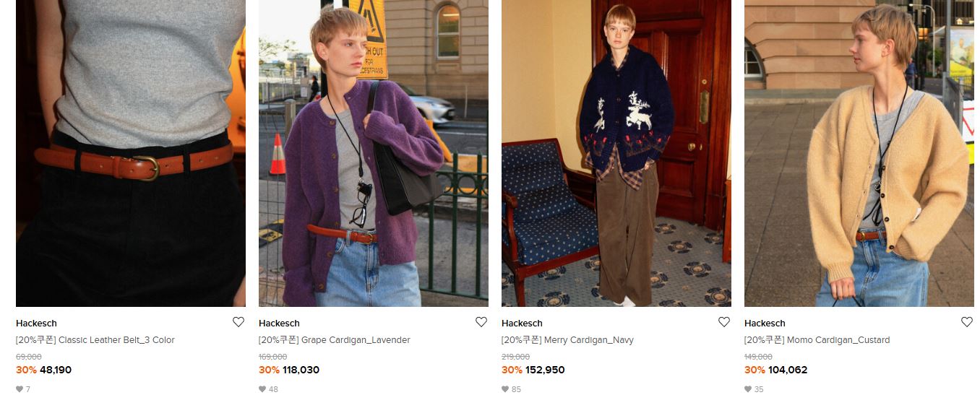The image size is (980, 395).
Task: Follow the Merry Cardigan_Navy title link
Action: click(567, 340)
